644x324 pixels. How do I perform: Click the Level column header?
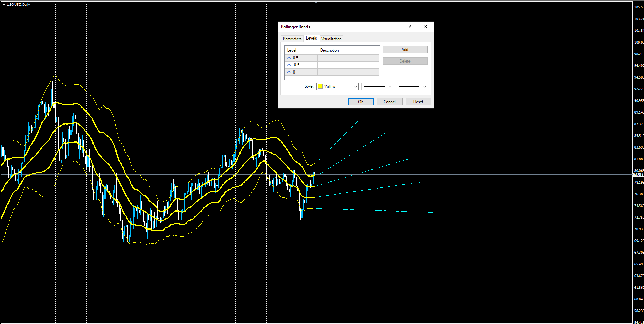pos(301,50)
